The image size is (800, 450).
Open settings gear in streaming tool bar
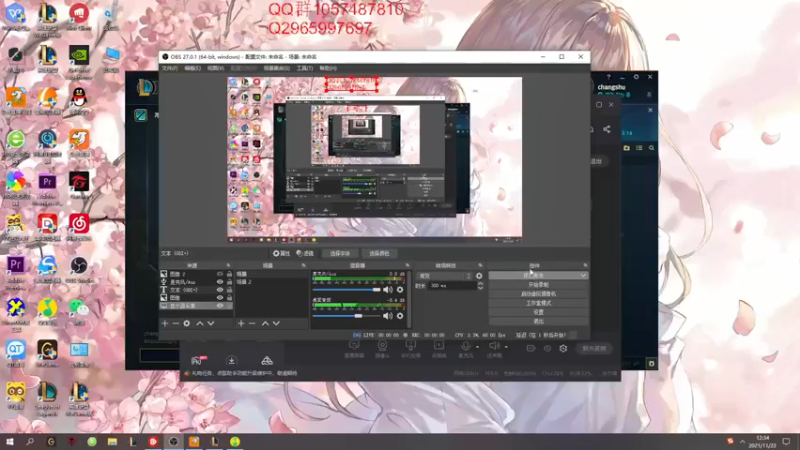click(563, 348)
